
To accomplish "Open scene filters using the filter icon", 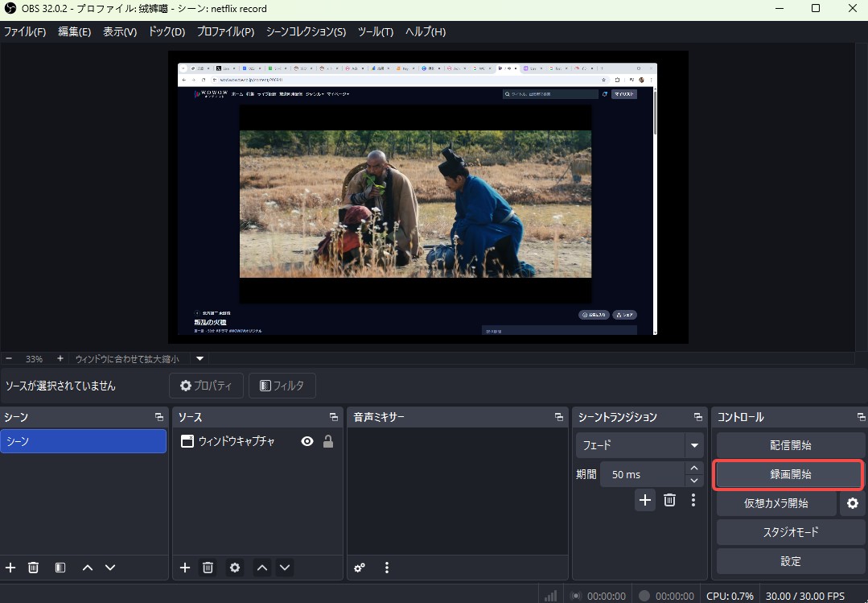I will tap(60, 568).
